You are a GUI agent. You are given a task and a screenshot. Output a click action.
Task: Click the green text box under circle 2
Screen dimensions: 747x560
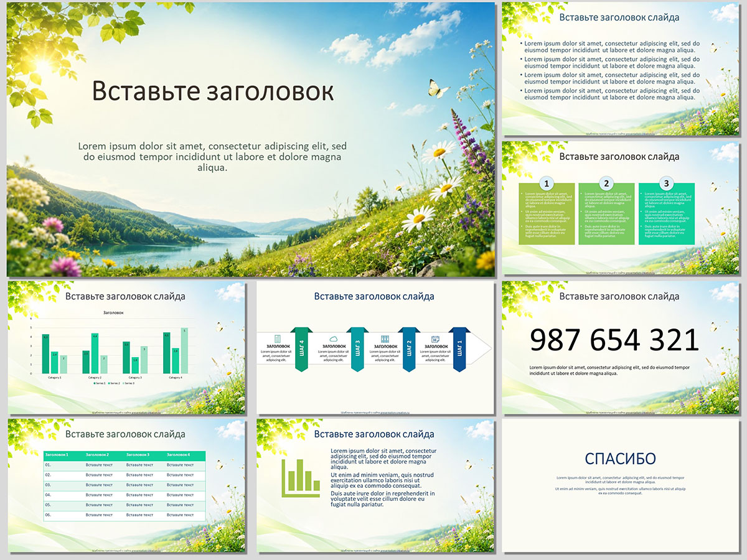pyautogui.click(x=606, y=213)
